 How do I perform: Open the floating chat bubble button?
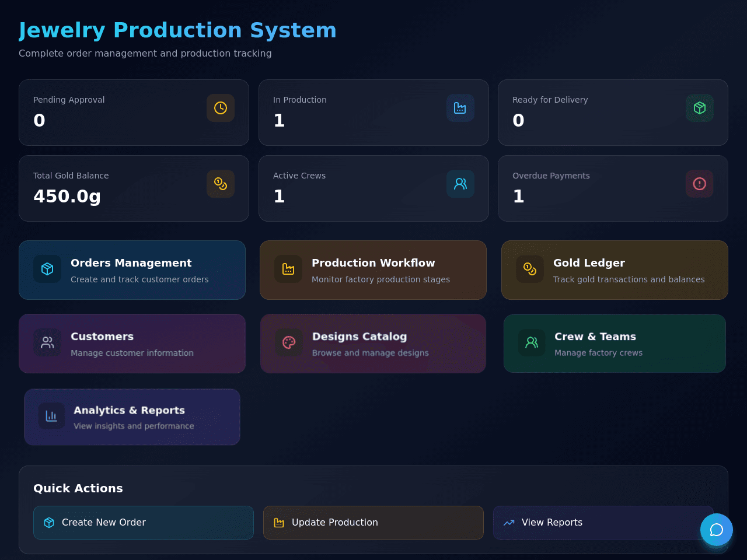tap(717, 530)
